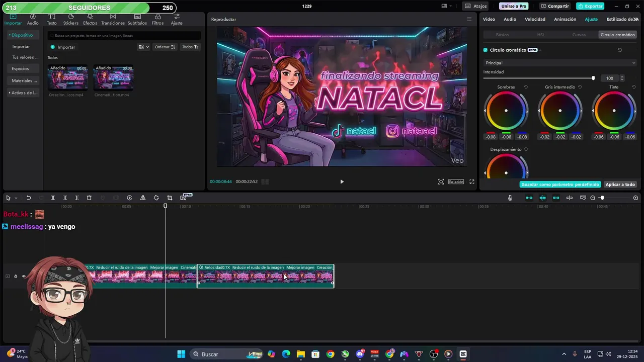Open the Stickers media panel
The height and width of the screenshot is (362, 644).
click(71, 20)
